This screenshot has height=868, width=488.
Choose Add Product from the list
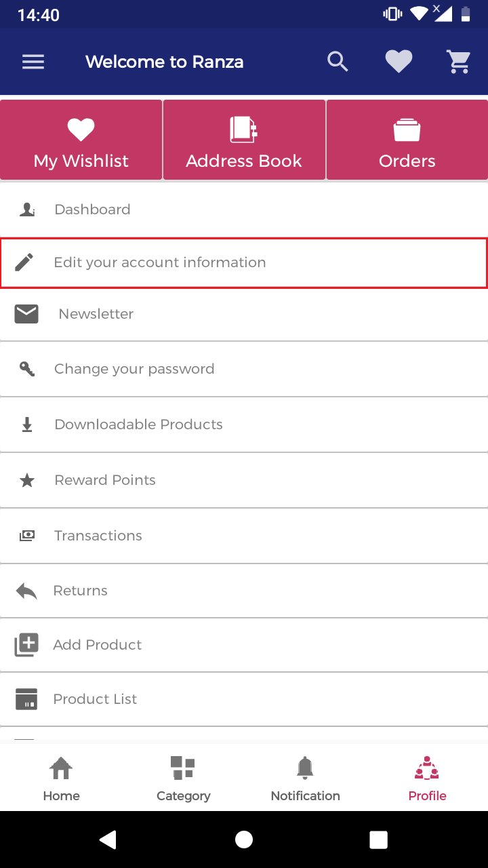tap(244, 645)
